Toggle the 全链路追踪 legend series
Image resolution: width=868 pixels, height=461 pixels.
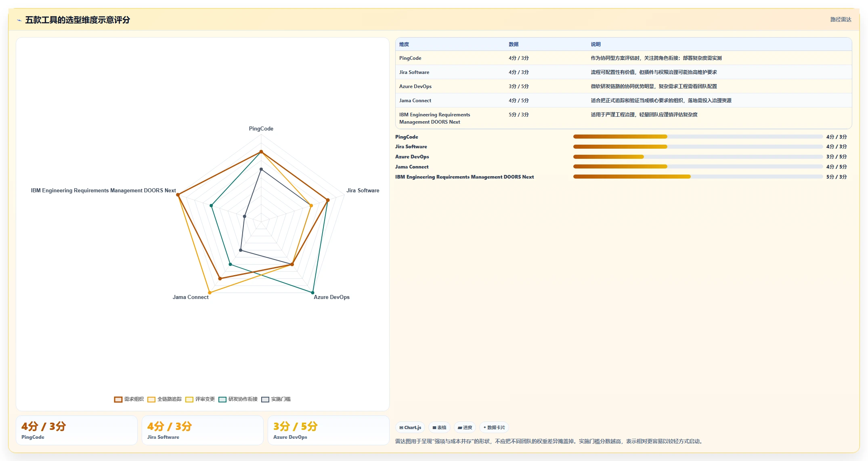(165, 399)
